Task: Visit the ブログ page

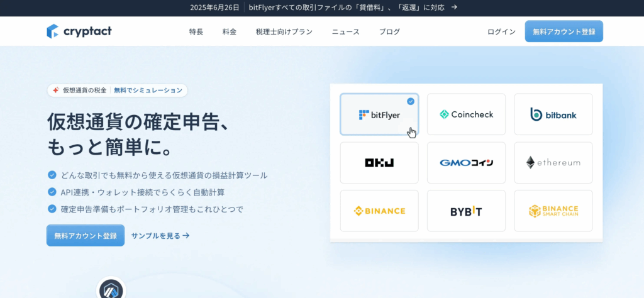Action: tap(389, 31)
